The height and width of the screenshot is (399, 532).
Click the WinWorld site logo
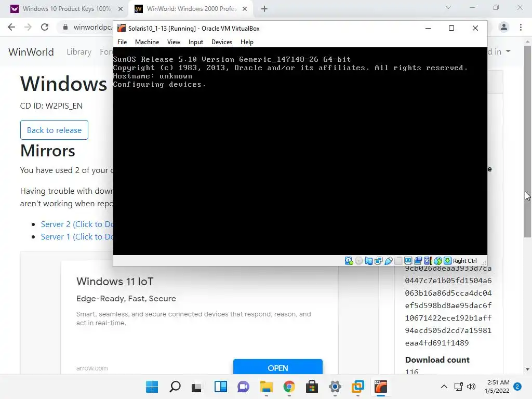point(31,52)
